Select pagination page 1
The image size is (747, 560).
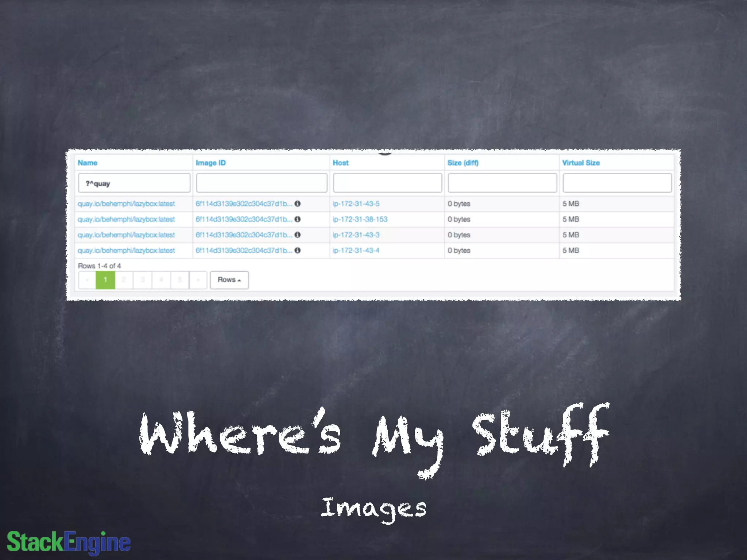click(105, 280)
